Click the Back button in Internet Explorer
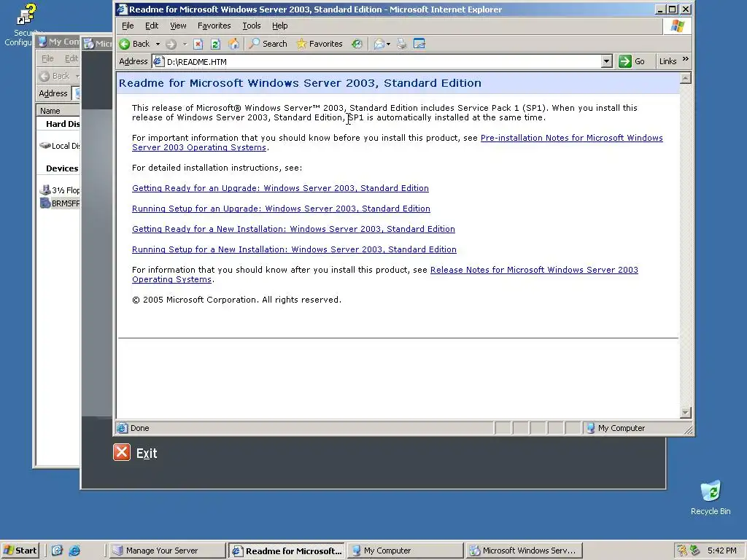 click(x=134, y=44)
